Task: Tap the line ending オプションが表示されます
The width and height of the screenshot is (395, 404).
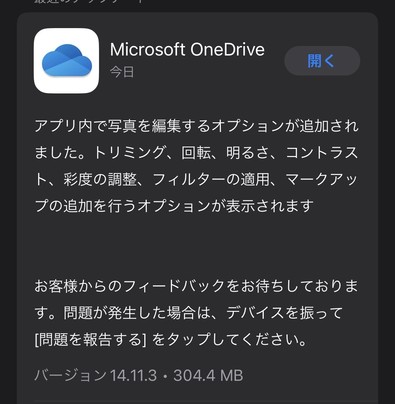Action: [x=174, y=206]
